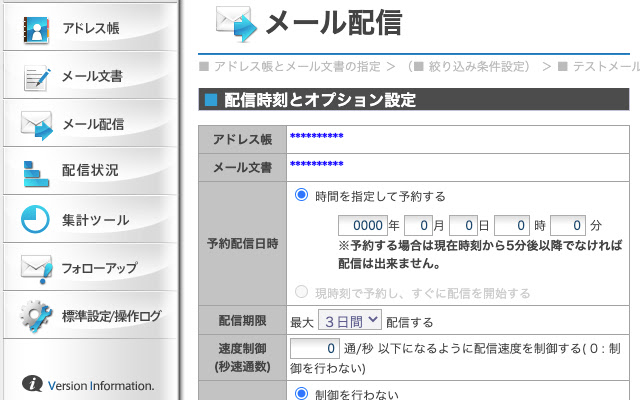Click breadcrumb アドレス帳とメール文書の指定
Image resolution: width=640 pixels, height=400 pixels.
(297, 66)
